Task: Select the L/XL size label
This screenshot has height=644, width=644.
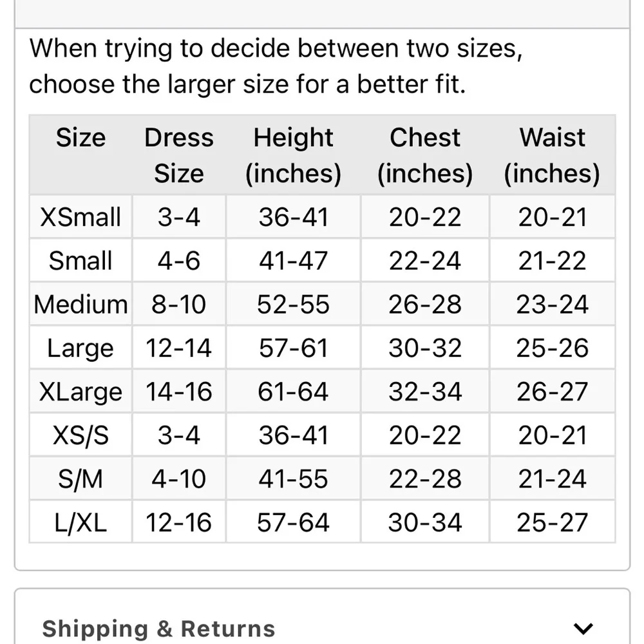Action: pos(80,522)
